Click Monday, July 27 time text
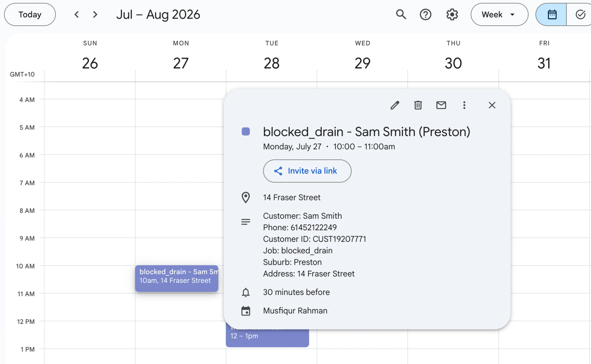Image resolution: width=591 pixels, height=364 pixels. [329, 147]
